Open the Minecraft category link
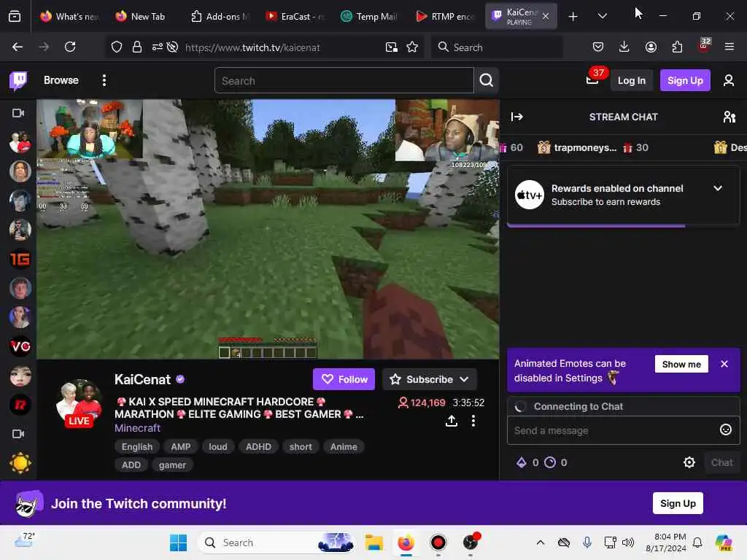 click(x=137, y=428)
